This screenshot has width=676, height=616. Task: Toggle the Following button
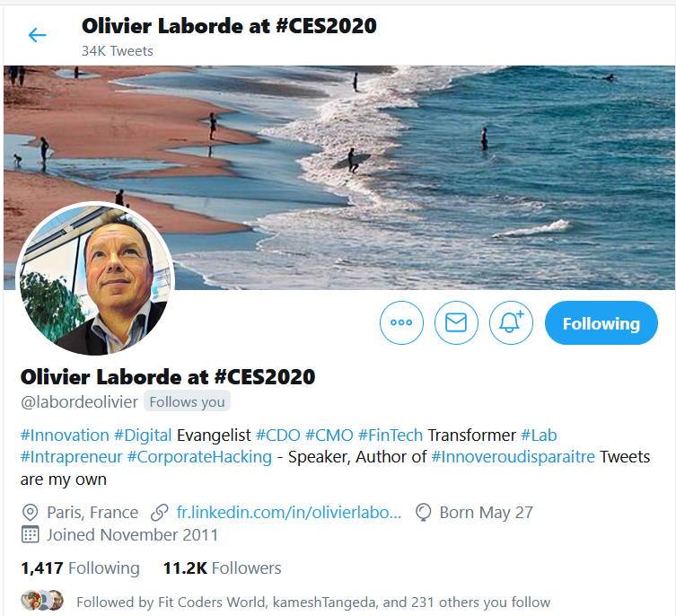point(601,322)
